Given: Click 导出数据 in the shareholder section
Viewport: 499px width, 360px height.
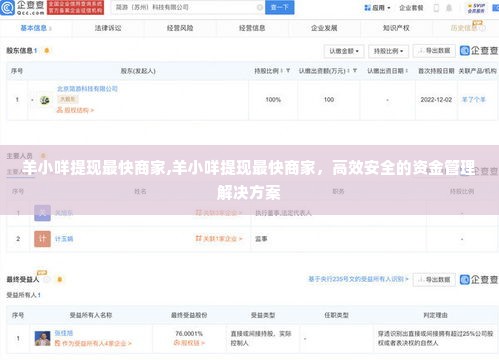Looking at the screenshot, I should [434, 51].
